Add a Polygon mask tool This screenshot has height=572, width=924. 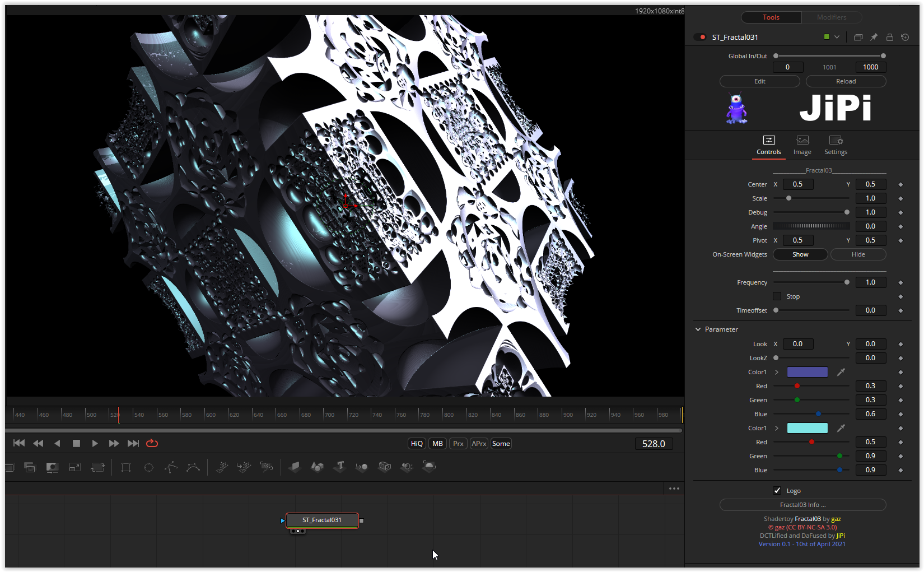click(x=171, y=467)
